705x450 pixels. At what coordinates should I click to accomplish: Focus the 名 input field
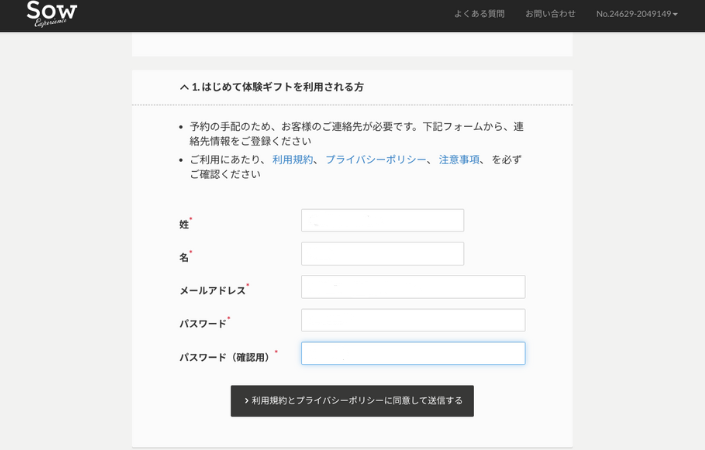point(382,254)
